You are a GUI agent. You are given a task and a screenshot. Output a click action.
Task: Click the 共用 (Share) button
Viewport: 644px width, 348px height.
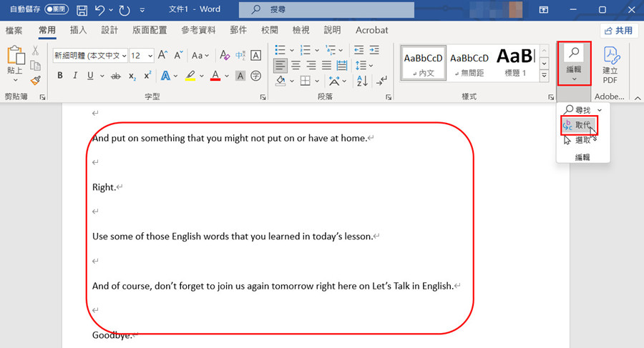(618, 31)
